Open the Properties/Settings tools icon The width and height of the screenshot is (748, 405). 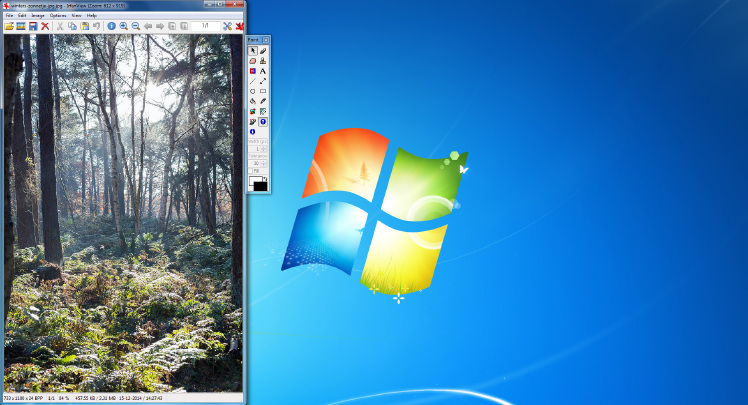click(228, 26)
